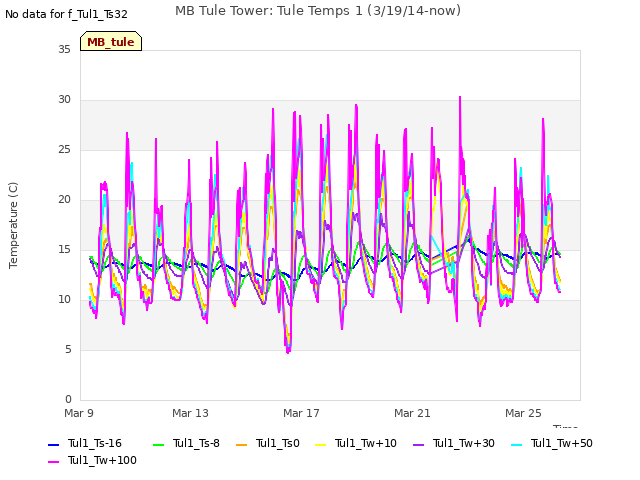Click the Mar 25 x-axis tick label
Viewport: 640px width, 480px height.
[523, 413]
